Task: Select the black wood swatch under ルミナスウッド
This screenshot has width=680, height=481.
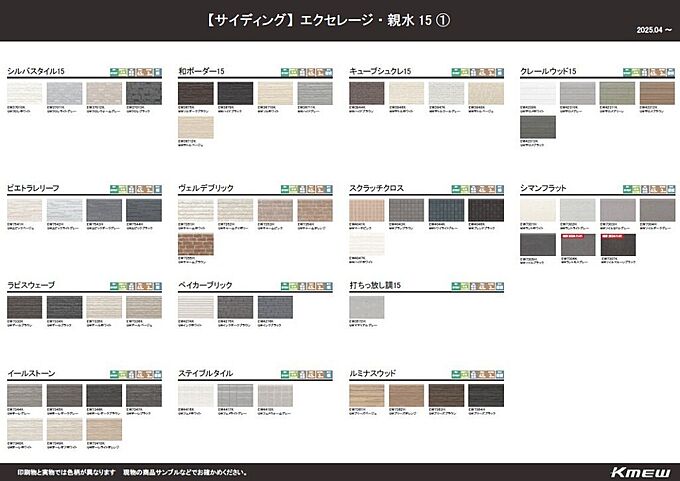Action: tap(486, 396)
